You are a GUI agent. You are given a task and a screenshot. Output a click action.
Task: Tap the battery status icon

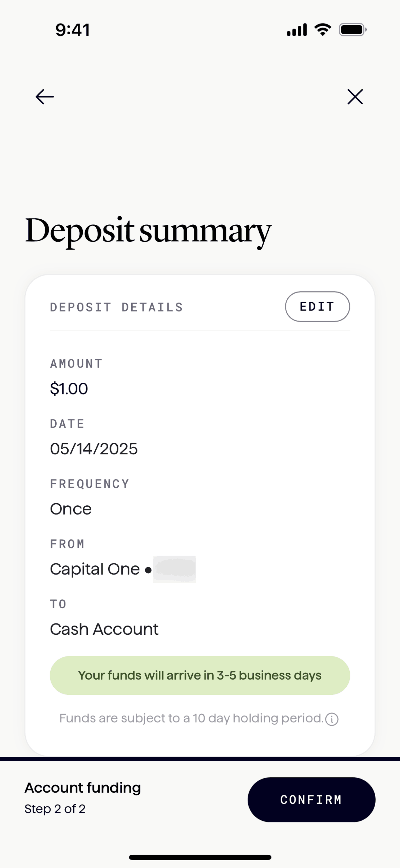pyautogui.click(x=353, y=30)
